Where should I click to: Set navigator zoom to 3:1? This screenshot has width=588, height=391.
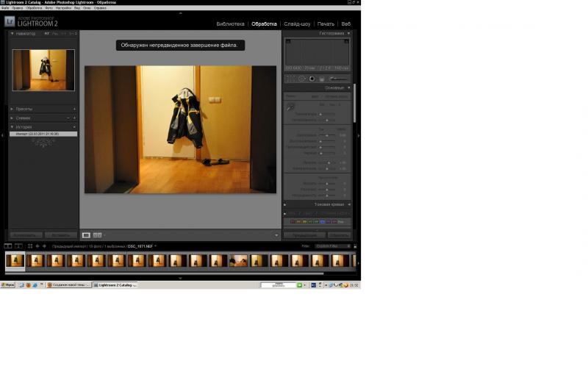[x=72, y=34]
